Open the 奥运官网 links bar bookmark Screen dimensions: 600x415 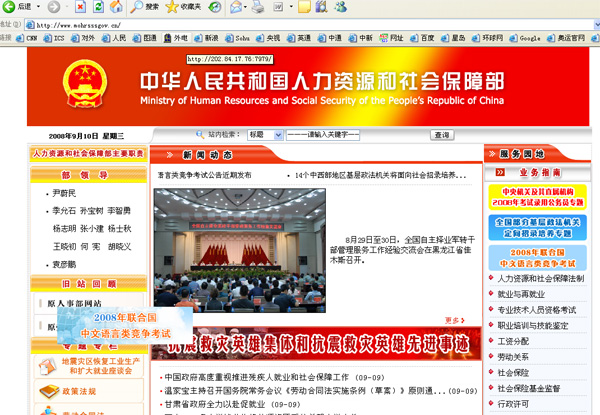click(x=566, y=38)
